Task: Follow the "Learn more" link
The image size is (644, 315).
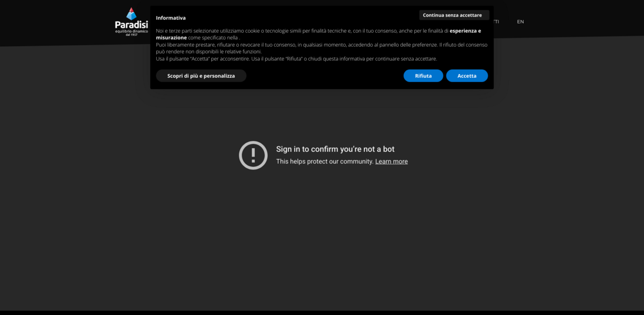Action: tap(391, 162)
